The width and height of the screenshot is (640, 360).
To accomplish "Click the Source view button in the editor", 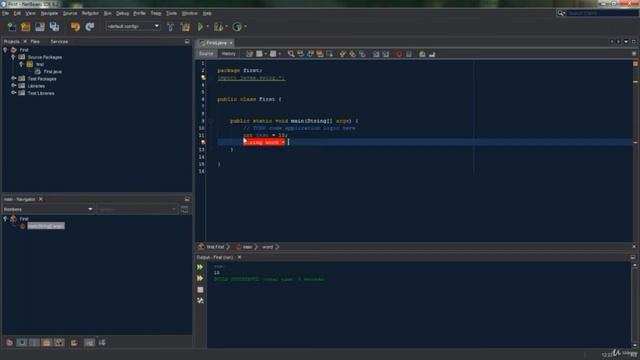I will (206, 54).
